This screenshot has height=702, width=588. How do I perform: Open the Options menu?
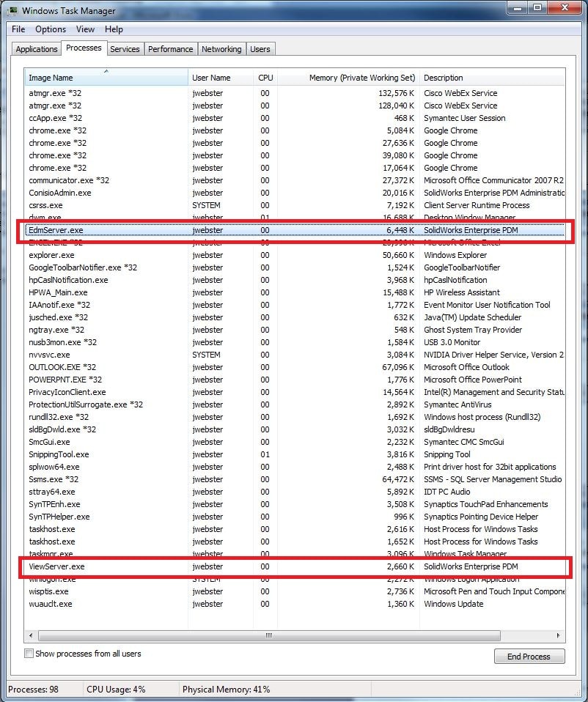click(x=51, y=29)
